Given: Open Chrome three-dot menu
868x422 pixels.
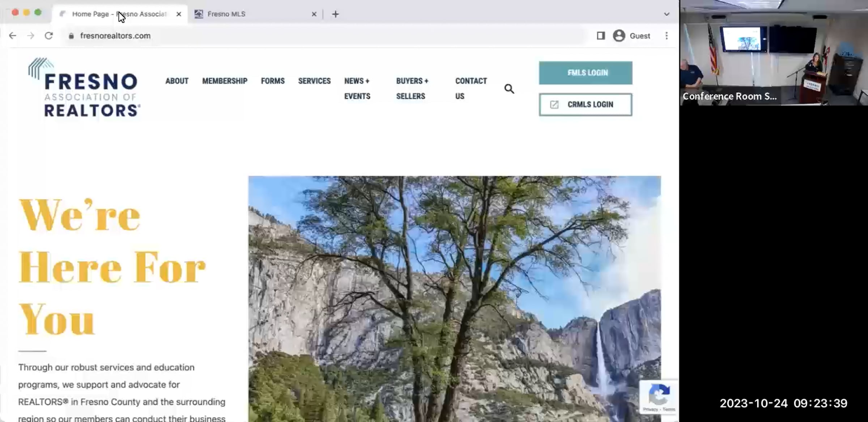Looking at the screenshot, I should pos(667,36).
